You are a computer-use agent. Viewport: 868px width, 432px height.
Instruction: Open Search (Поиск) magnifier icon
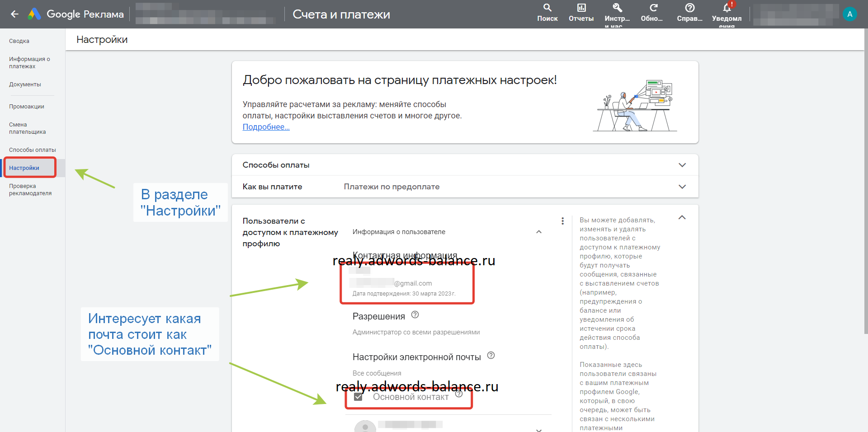click(547, 8)
